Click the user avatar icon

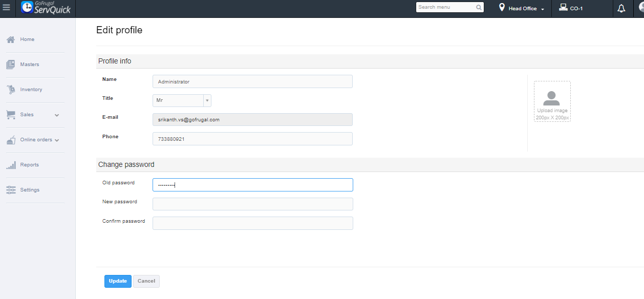638,8
